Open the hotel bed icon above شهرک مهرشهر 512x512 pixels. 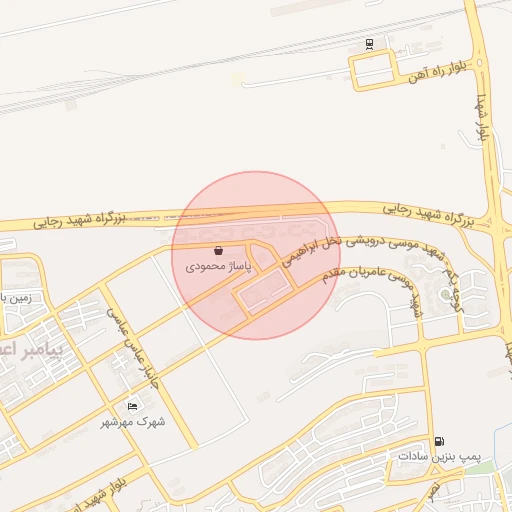(133, 406)
